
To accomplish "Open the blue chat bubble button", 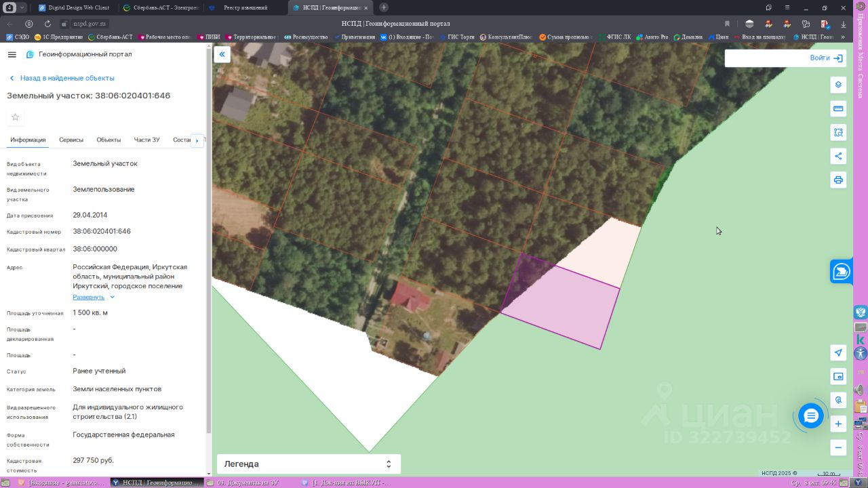I will pyautogui.click(x=811, y=415).
